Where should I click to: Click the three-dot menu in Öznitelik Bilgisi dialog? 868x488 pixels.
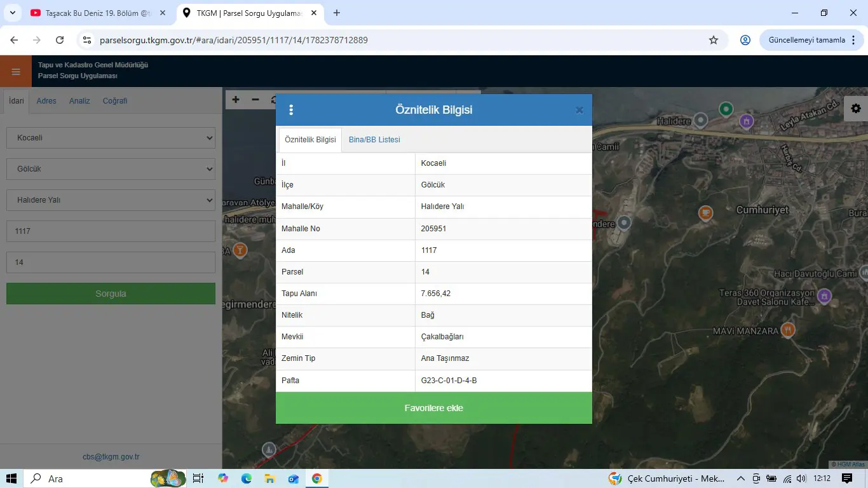point(291,110)
